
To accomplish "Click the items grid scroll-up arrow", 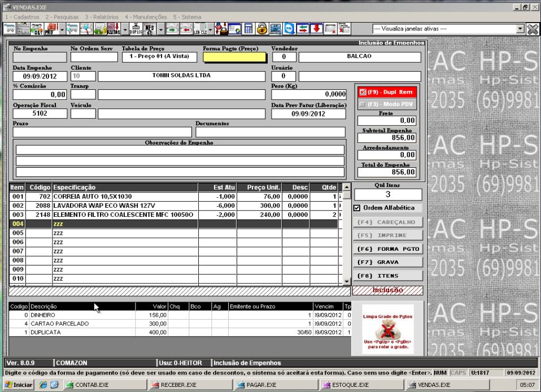I will point(347,187).
